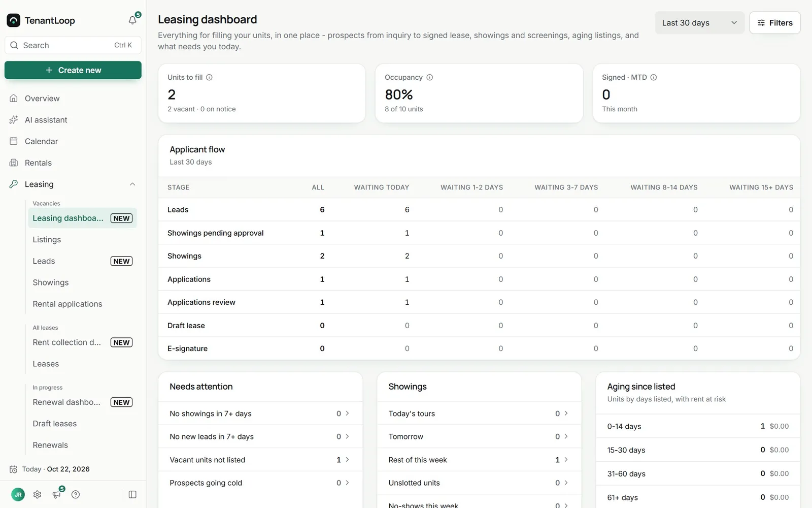Click the 0-14 days aging row
The image size is (812, 508).
(x=698, y=426)
